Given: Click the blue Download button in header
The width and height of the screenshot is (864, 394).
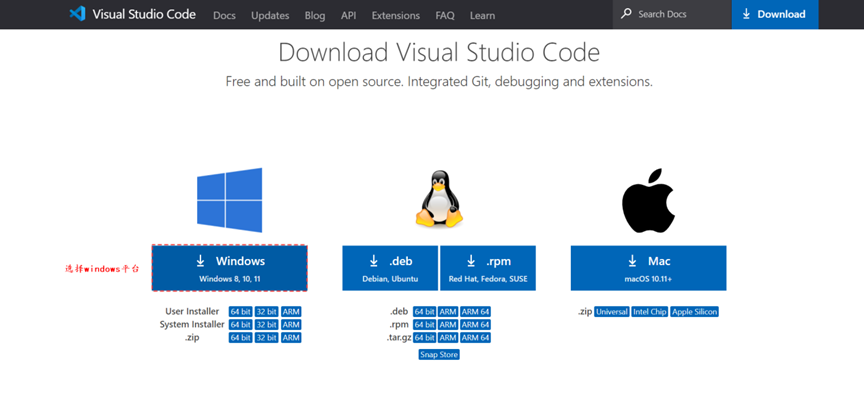Looking at the screenshot, I should [x=775, y=14].
